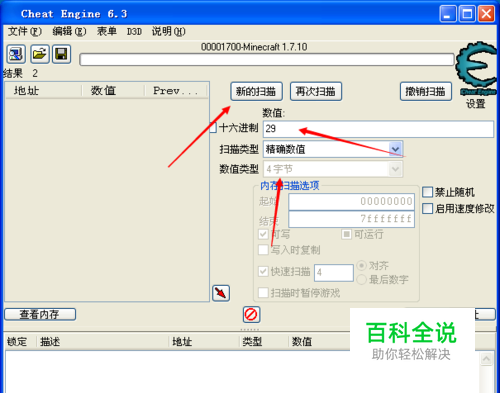Viewport: 500px width, 393px height.
Task: Copy selected addresses with red arrow icon
Action: [221, 293]
